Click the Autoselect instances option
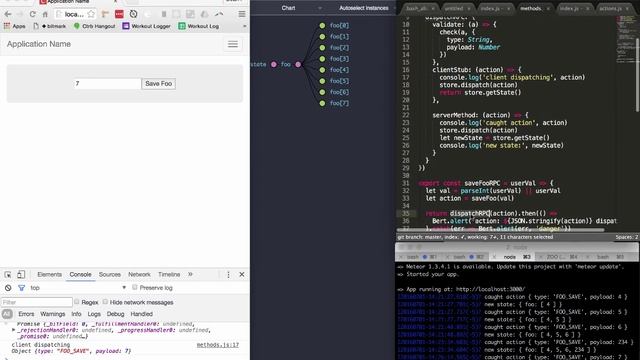The height and width of the screenshot is (360, 640). pyautogui.click(x=364, y=8)
